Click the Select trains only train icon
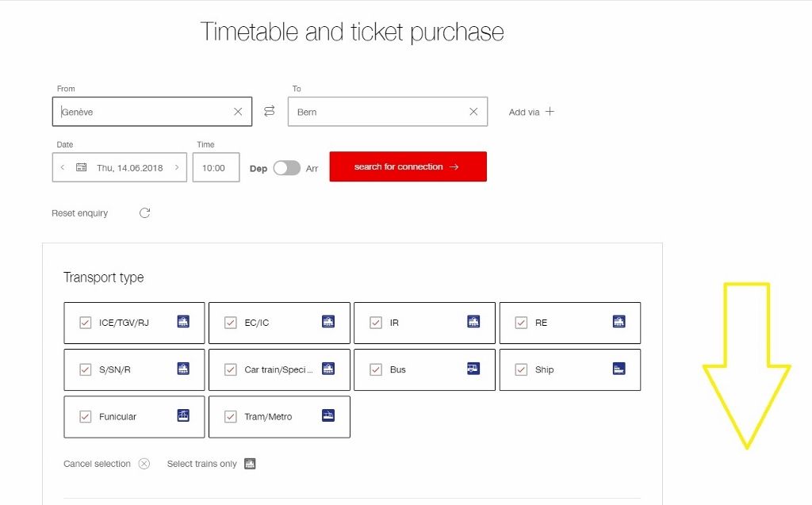Image resolution: width=812 pixels, height=505 pixels. (250, 463)
